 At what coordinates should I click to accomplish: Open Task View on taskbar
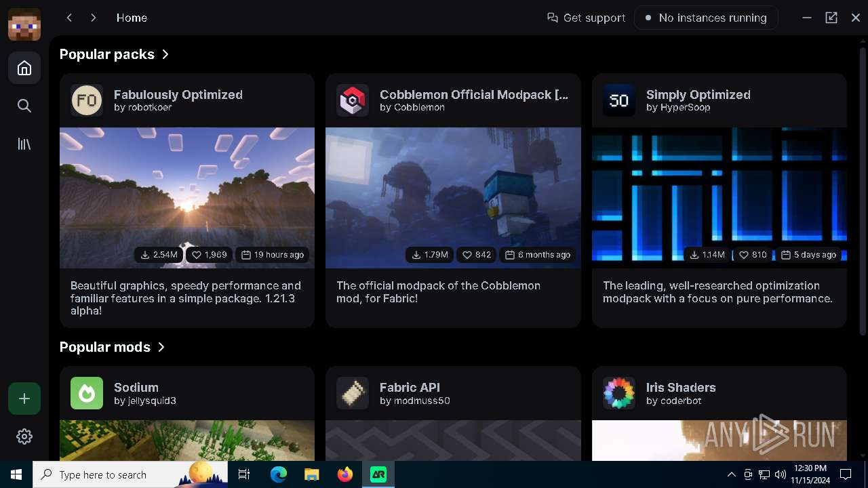[x=244, y=474]
